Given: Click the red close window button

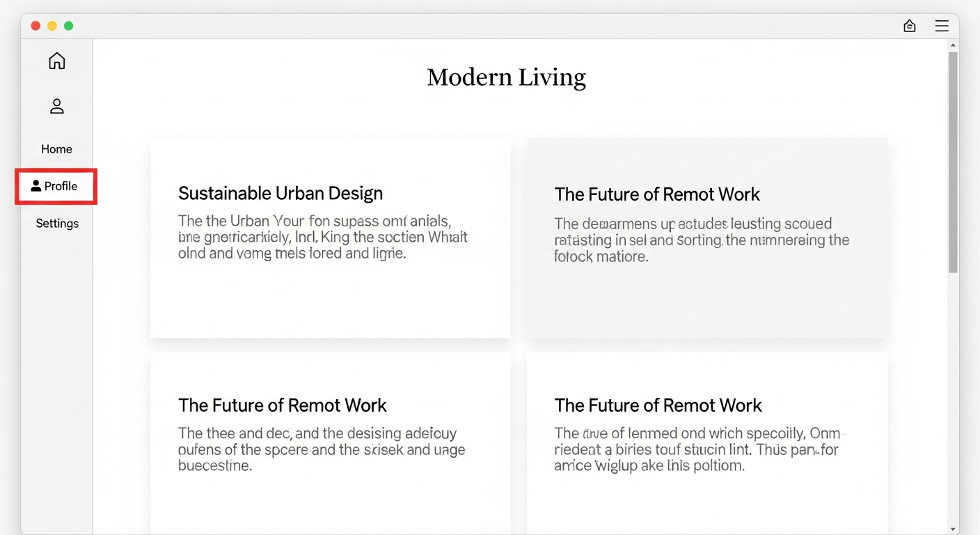Looking at the screenshot, I should (x=35, y=26).
